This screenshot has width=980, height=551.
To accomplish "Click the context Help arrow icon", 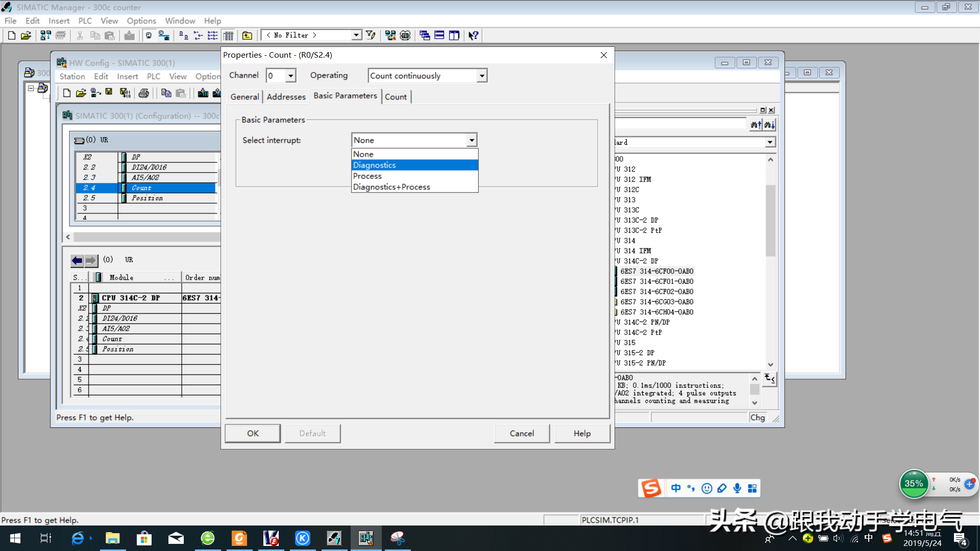I will click(473, 35).
